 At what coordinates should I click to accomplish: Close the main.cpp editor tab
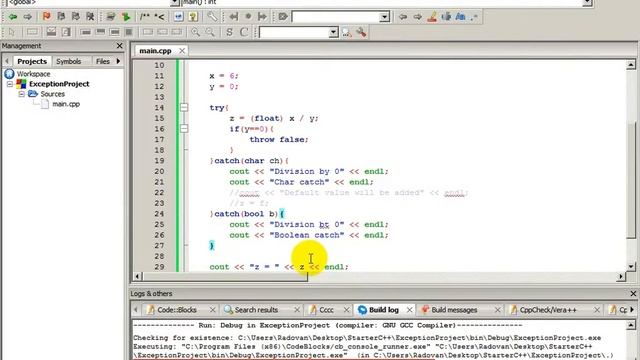182,51
